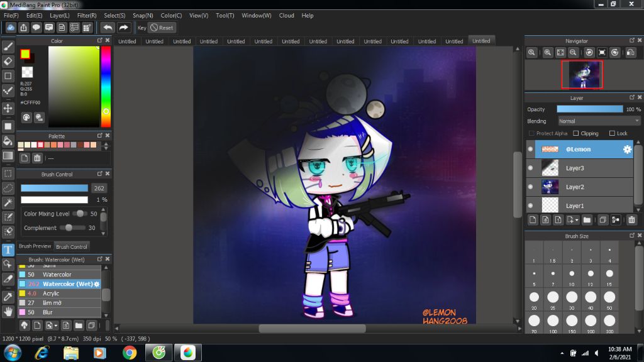
Task: Adjust the layer Opacity slider
Action: click(590, 109)
